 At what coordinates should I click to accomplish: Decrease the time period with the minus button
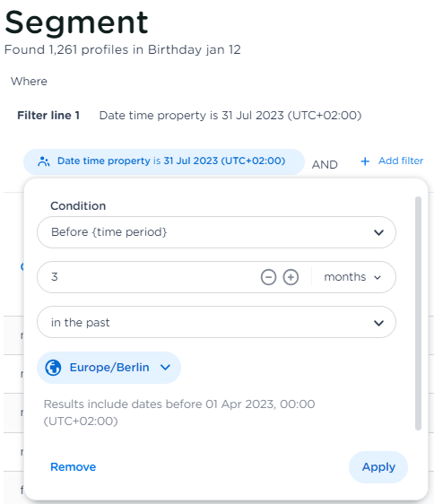coord(268,277)
